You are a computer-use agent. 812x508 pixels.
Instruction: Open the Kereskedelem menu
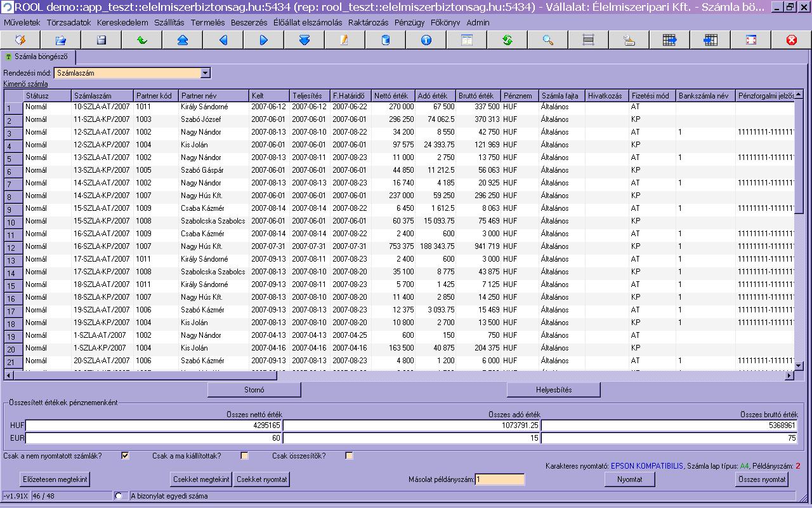[x=122, y=22]
